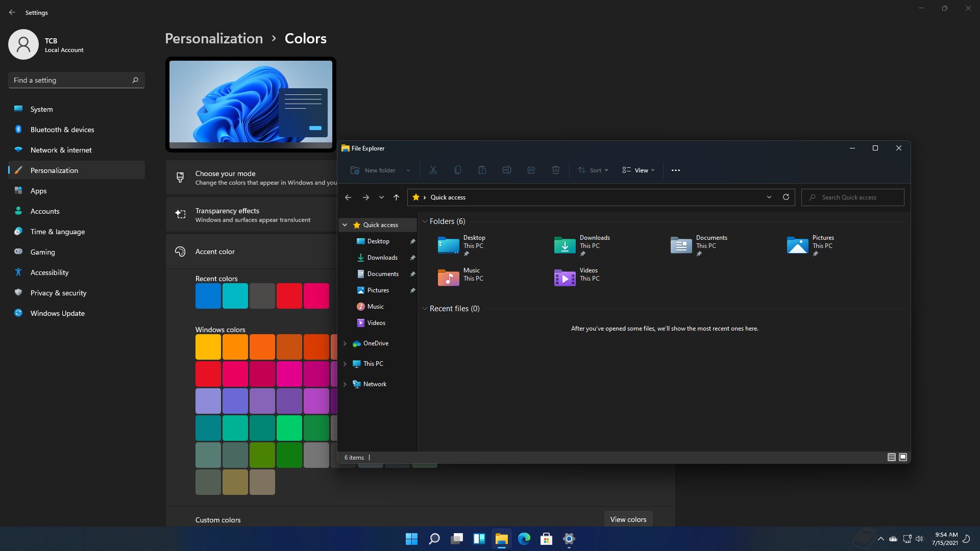Click the taskbar clock showing 9:54 AM
The height and width of the screenshot is (551, 980).
[945, 539]
